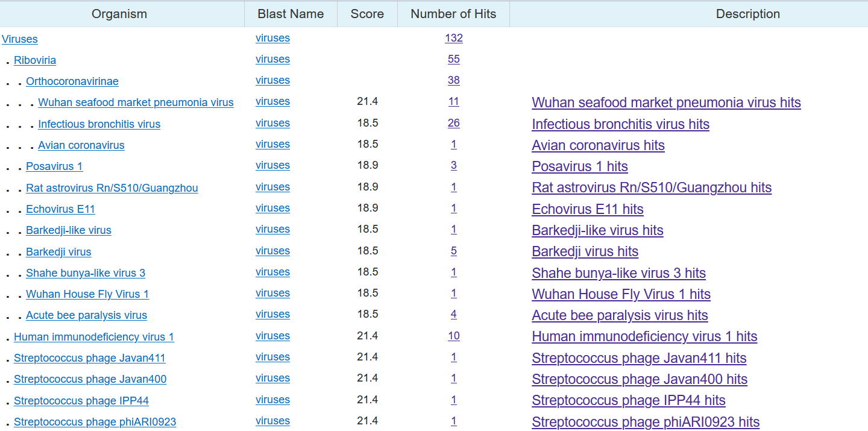Open Acute bee paralysis virus organism link

click(86, 315)
